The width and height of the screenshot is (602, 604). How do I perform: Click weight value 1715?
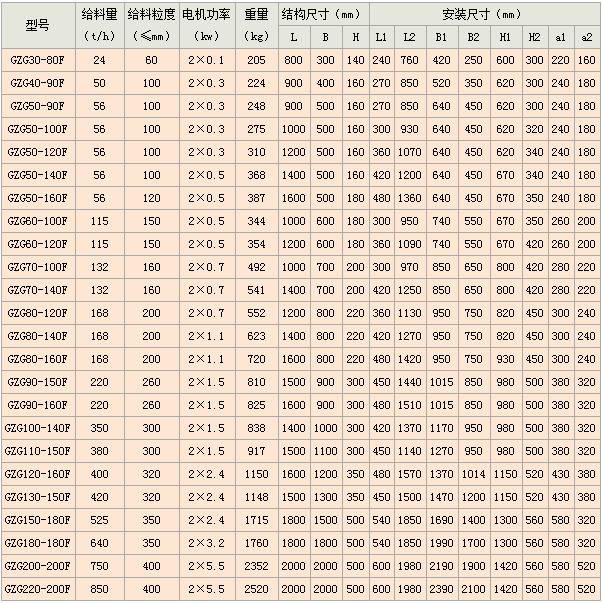pyautogui.click(x=256, y=520)
